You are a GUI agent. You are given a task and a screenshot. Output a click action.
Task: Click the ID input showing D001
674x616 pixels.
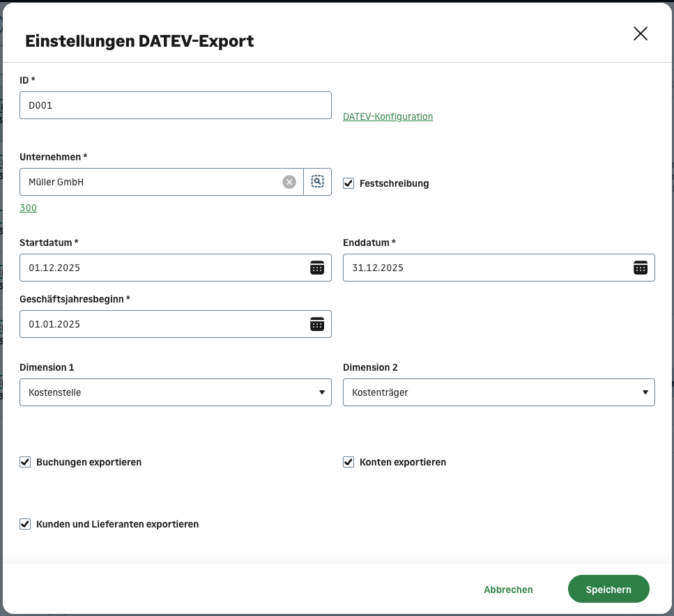(x=176, y=105)
